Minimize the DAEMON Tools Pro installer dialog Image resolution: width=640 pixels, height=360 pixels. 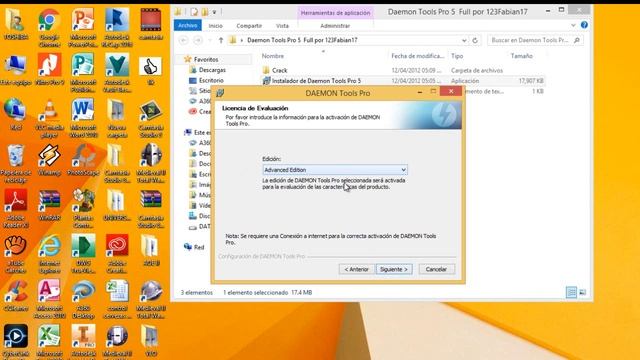pyautogui.click(x=420, y=93)
